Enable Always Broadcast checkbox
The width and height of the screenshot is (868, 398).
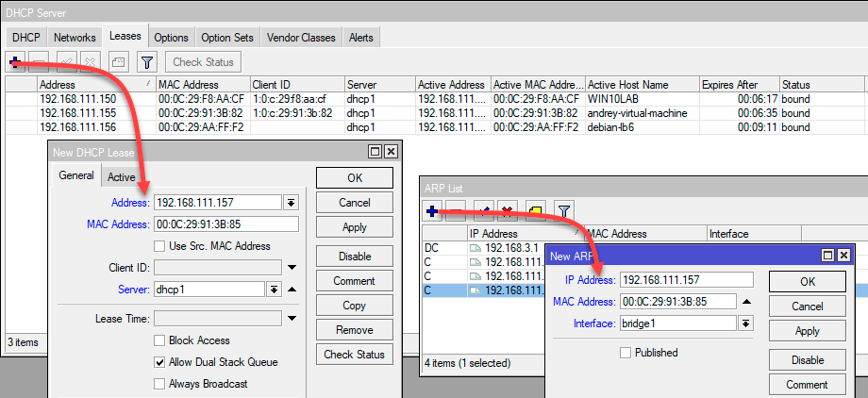(159, 384)
